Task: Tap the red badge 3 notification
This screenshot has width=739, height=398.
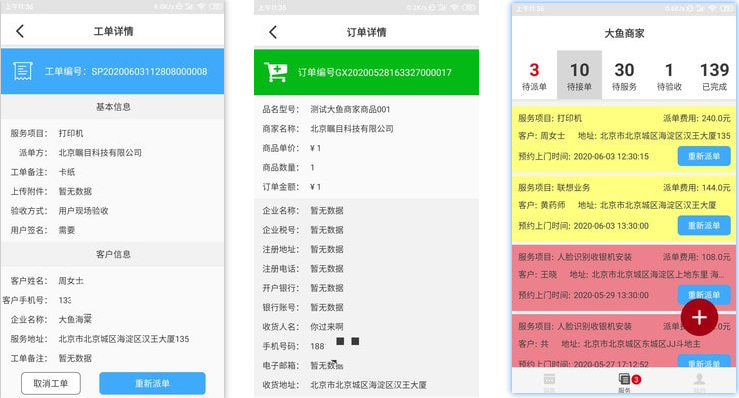Action: click(636, 379)
